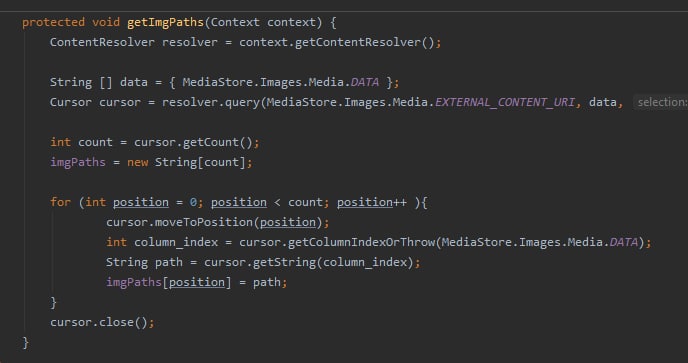The width and height of the screenshot is (688, 363).
Task: Click the resolver.query method call
Action: point(212,102)
